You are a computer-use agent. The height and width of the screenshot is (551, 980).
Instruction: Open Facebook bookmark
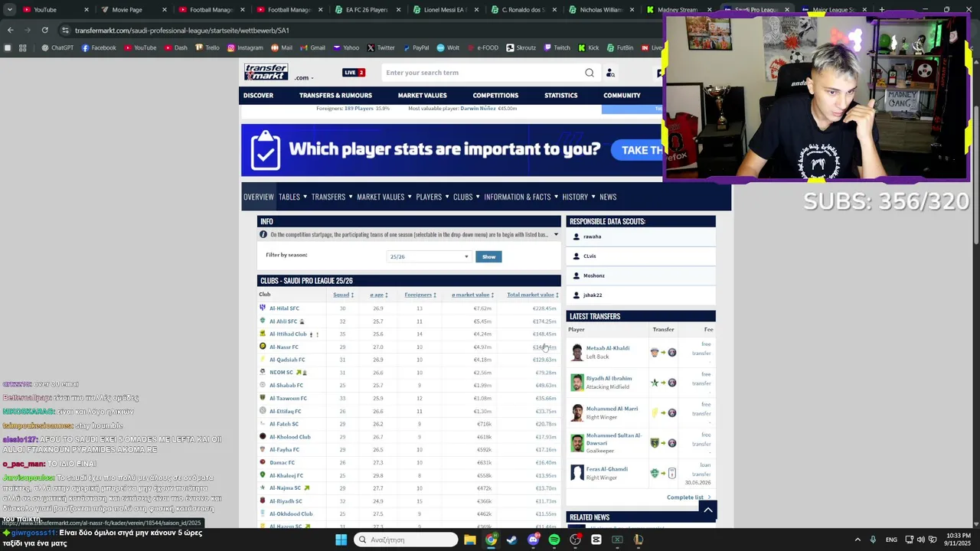tap(98, 47)
